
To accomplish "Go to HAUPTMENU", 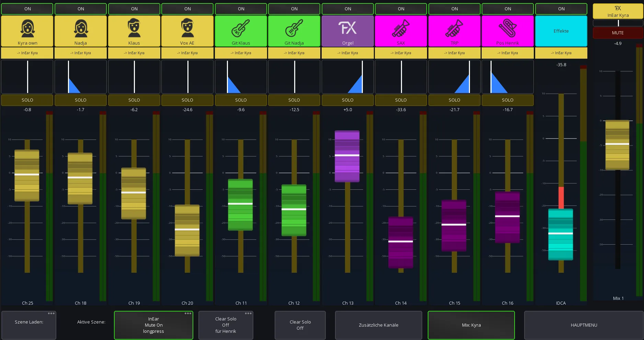I will (x=584, y=325).
